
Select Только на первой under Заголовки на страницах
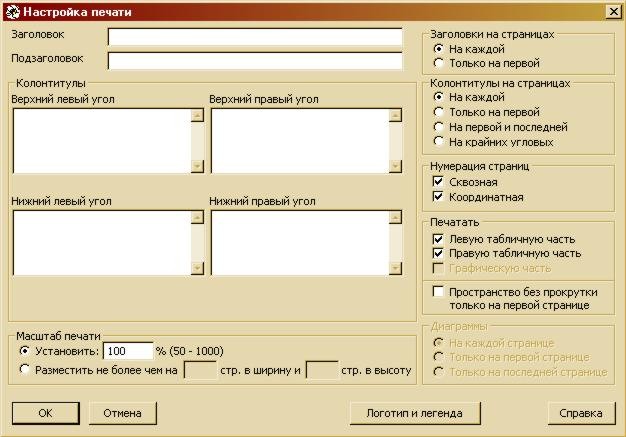pyautogui.click(x=438, y=63)
